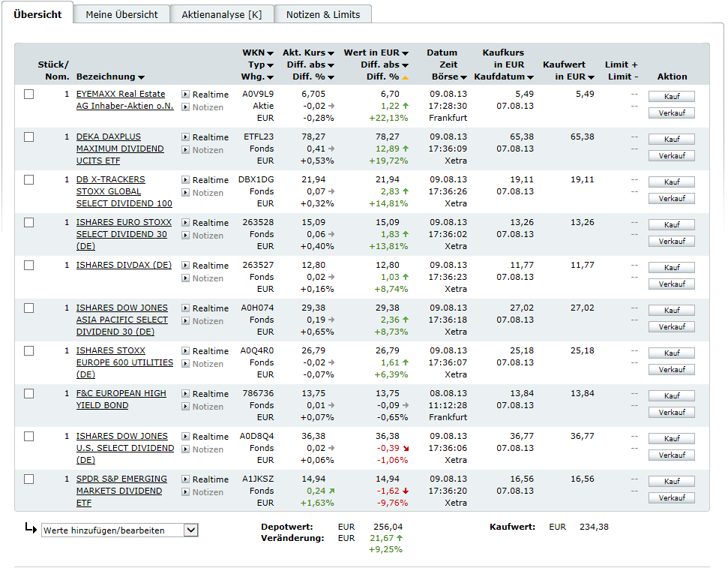Sort by Börse column arrow
Image resolution: width=728 pixels, height=568 pixels.
(463, 77)
